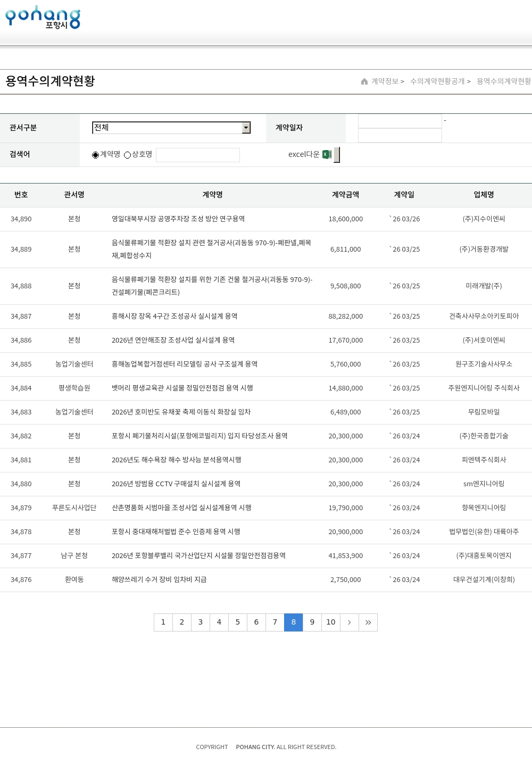Click the 계약정보 breadcrumb link

pos(385,81)
